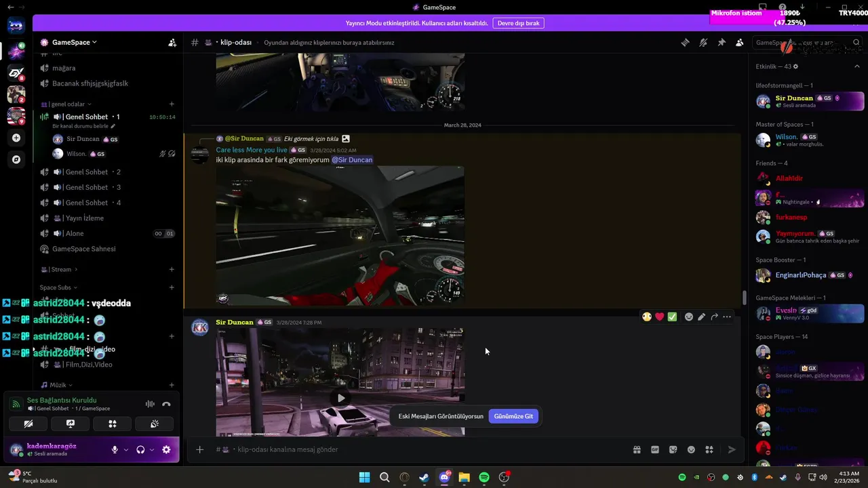Start an activity button in voice panel

[113, 424]
